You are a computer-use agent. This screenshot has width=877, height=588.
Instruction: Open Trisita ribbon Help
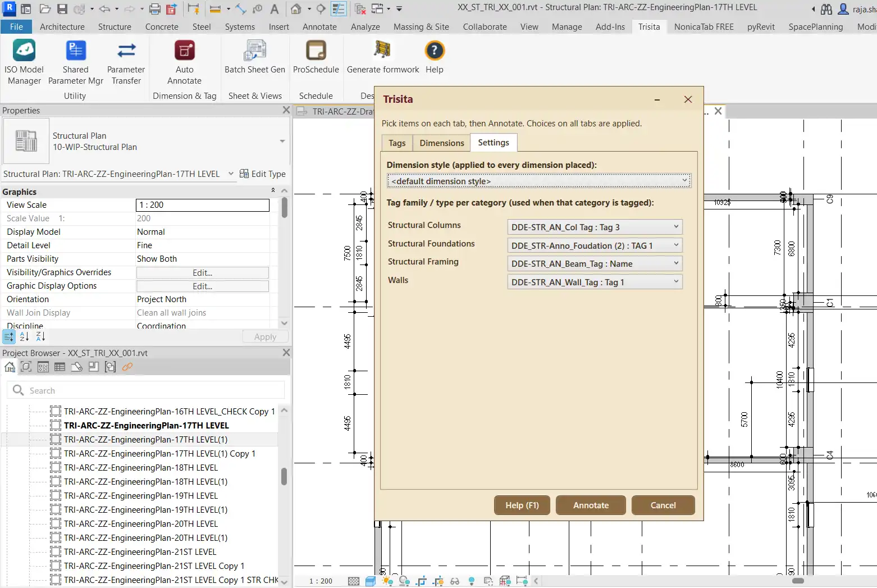point(435,57)
